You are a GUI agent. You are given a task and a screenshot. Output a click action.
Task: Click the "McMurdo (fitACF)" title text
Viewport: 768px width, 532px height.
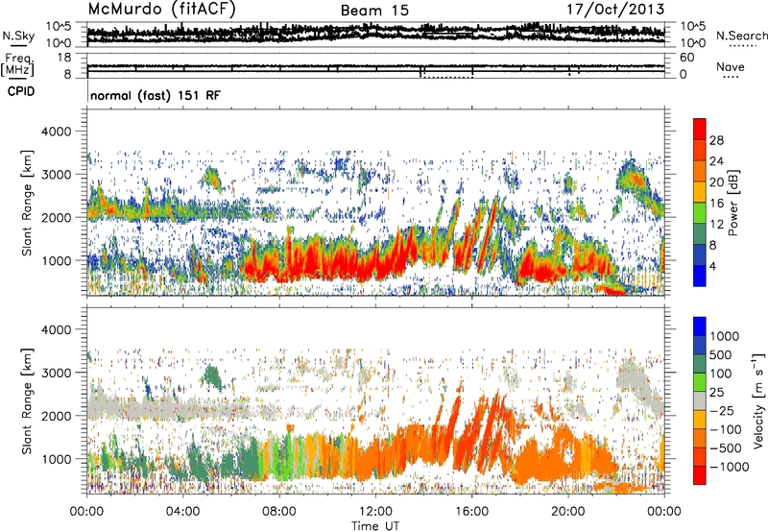coord(162,9)
